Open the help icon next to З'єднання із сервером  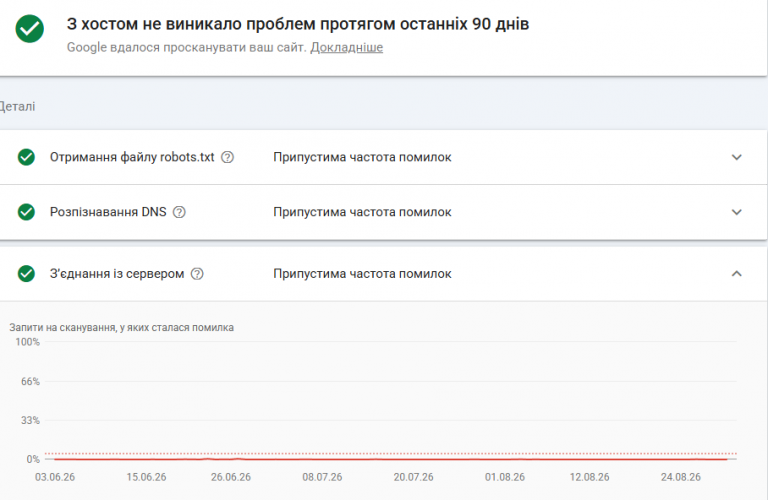click(x=197, y=274)
